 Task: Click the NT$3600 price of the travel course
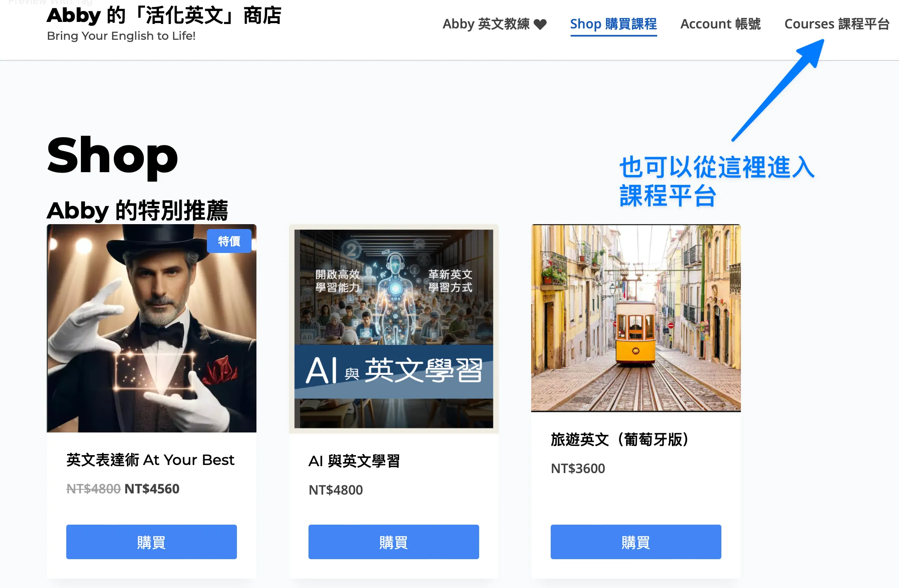click(x=578, y=468)
